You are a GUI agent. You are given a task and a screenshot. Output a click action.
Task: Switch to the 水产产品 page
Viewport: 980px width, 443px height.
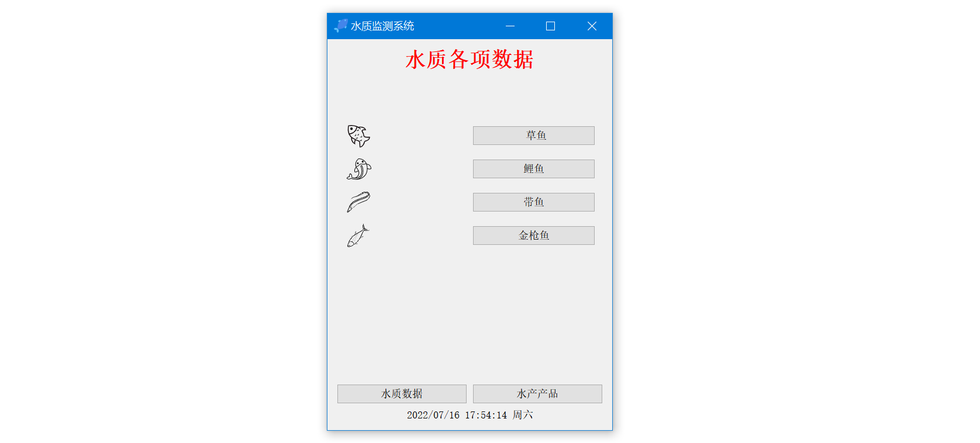[537, 394]
